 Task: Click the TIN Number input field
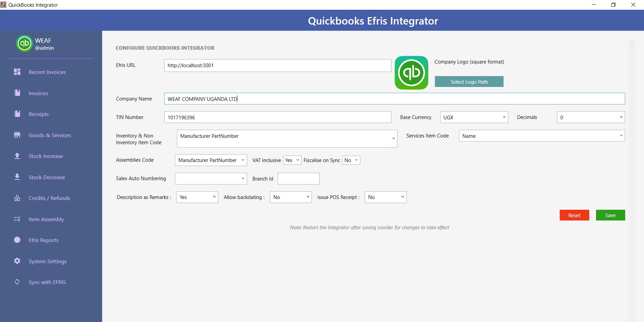click(278, 117)
